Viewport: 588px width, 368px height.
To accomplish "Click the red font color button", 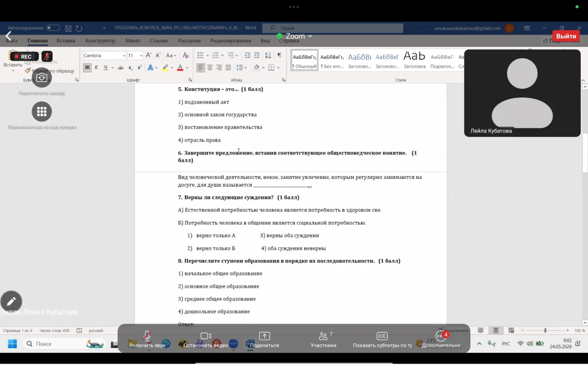I will [180, 68].
